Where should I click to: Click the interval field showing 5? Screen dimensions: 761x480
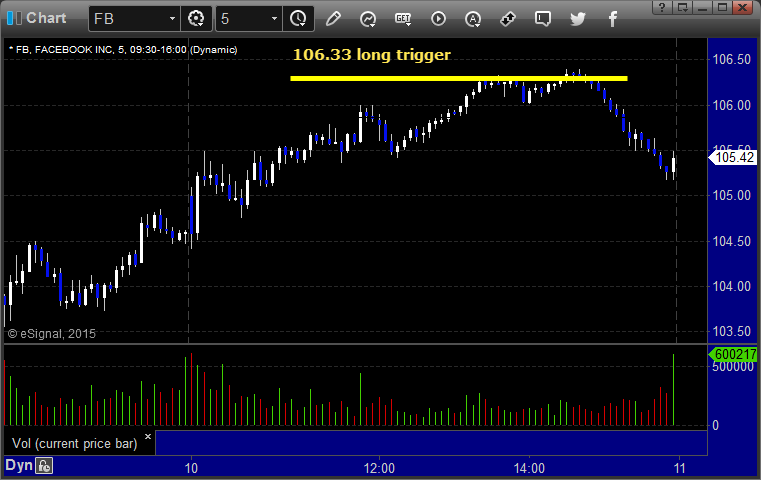click(x=243, y=19)
